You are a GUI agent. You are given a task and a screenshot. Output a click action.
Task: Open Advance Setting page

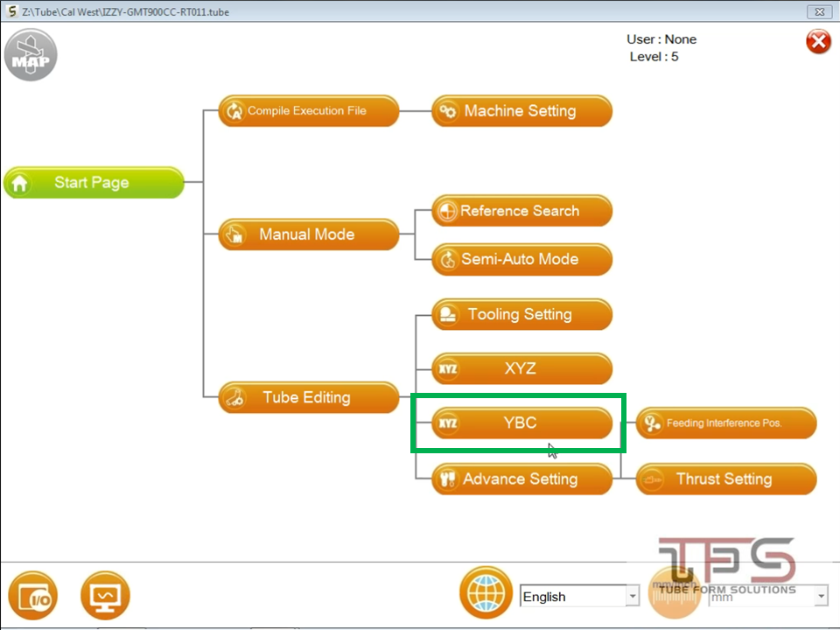(521, 479)
